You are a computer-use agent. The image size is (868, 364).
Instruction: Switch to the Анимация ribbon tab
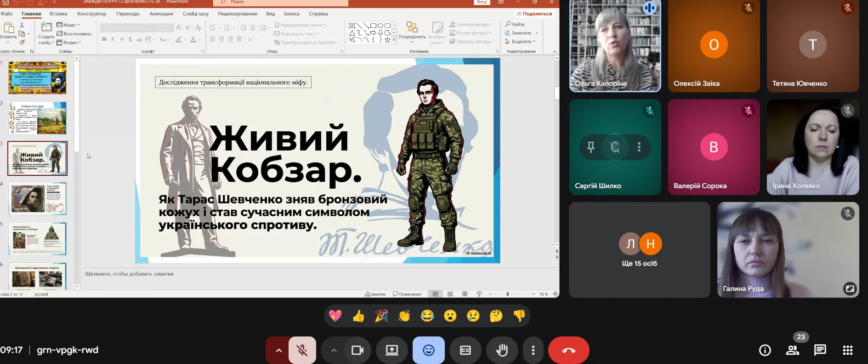pyautogui.click(x=161, y=14)
